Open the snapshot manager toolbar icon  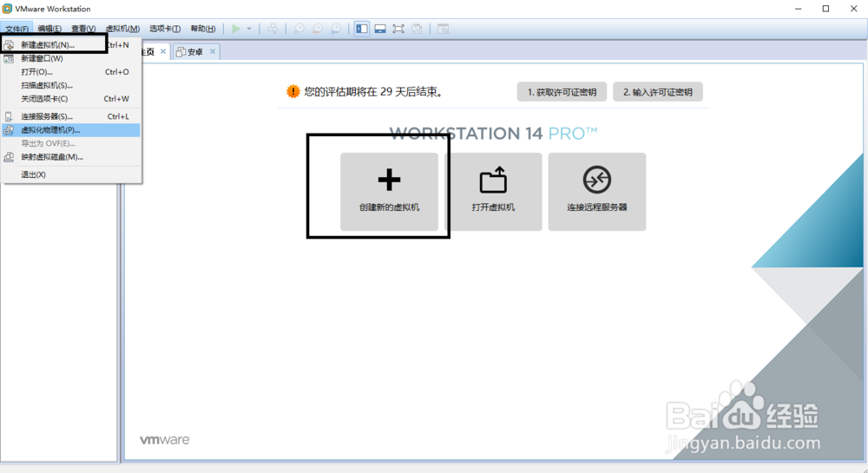pos(335,29)
